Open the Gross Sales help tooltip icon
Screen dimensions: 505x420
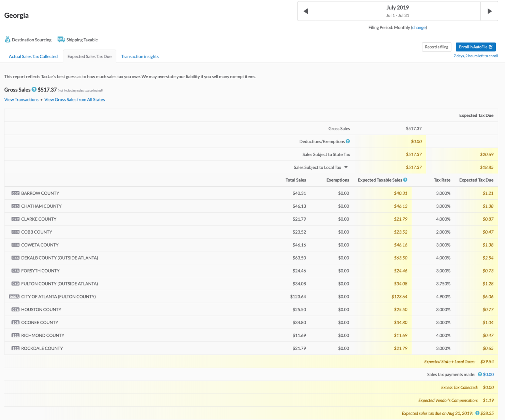point(34,89)
